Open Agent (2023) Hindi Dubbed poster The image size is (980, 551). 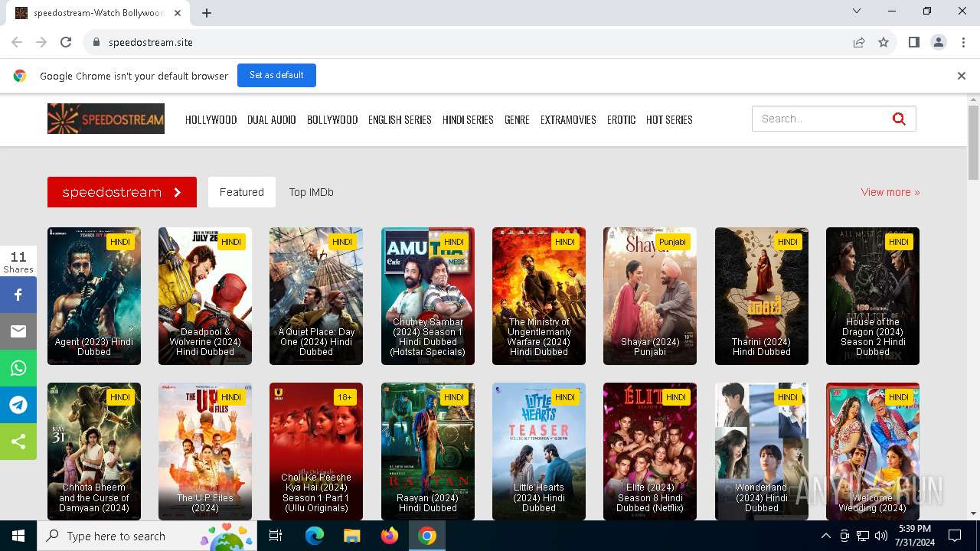pyautogui.click(x=94, y=296)
